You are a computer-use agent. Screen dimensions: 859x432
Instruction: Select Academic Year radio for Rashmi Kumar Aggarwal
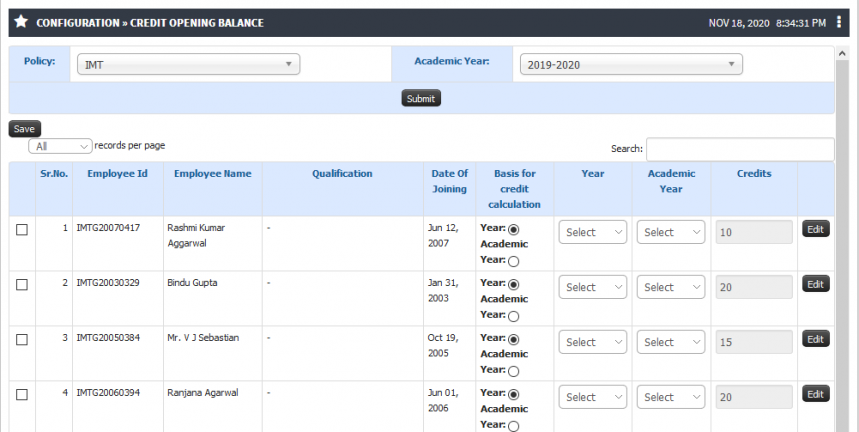[513, 261]
